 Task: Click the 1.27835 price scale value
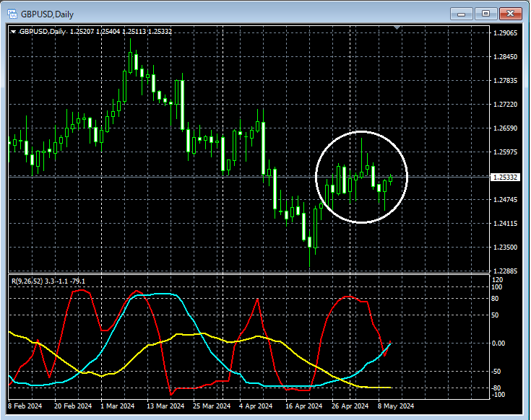click(505, 81)
